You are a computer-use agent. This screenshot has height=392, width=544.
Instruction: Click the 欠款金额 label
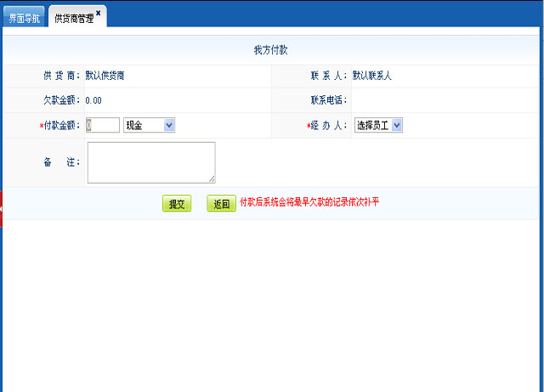point(61,100)
